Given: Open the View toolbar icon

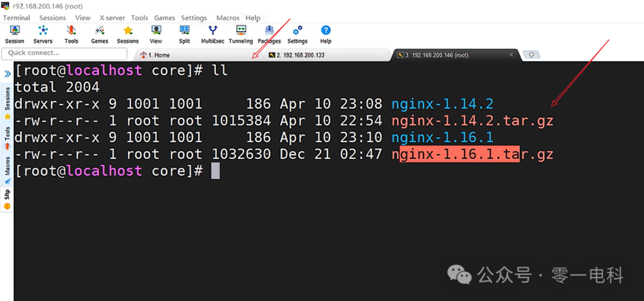Looking at the screenshot, I should (156, 35).
